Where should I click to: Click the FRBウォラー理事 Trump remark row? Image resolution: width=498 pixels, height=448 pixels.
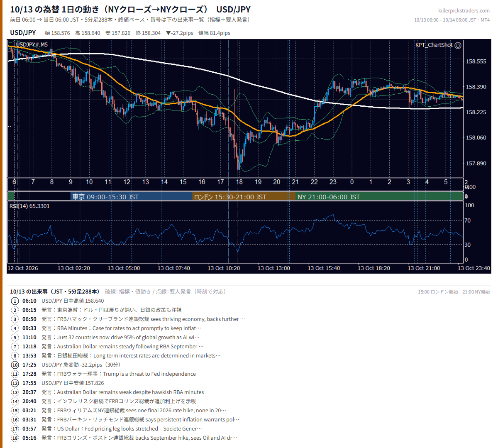[x=119, y=374]
